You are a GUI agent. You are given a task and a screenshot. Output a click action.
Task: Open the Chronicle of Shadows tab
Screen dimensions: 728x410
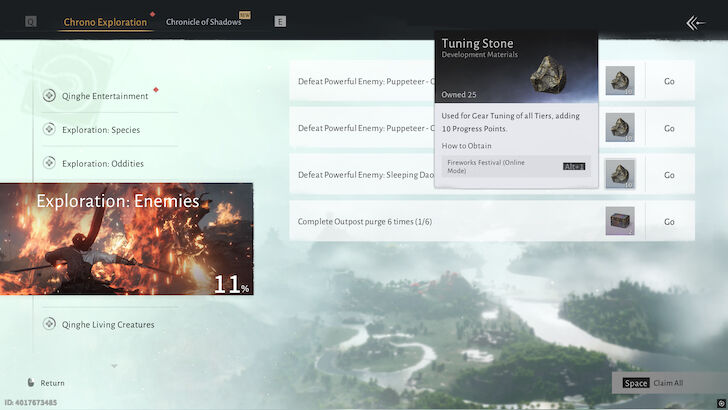(203, 22)
